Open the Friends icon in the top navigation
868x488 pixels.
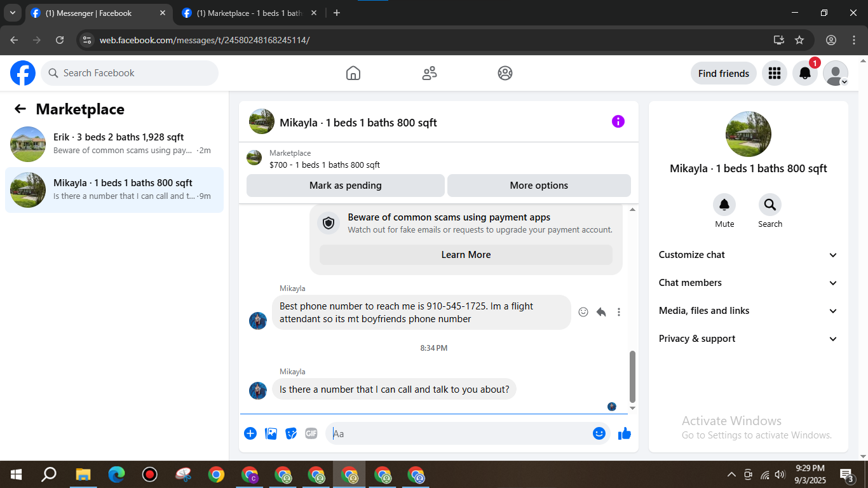[430, 73]
